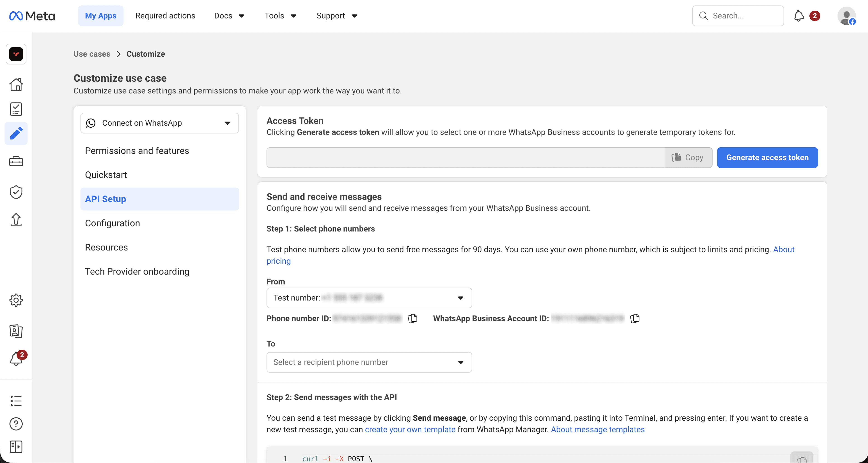Select the Customize pencil icon in sidebar
Image resolution: width=868 pixels, height=463 pixels.
click(16, 133)
